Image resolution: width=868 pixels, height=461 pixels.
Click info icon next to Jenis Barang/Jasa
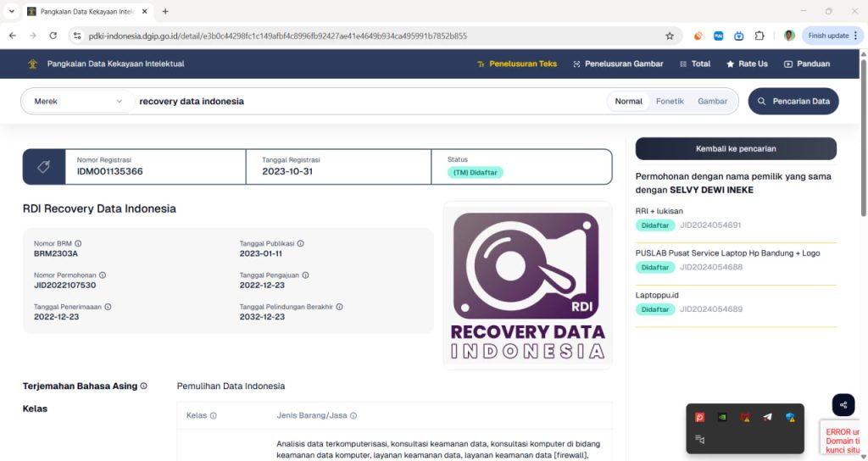point(353,415)
